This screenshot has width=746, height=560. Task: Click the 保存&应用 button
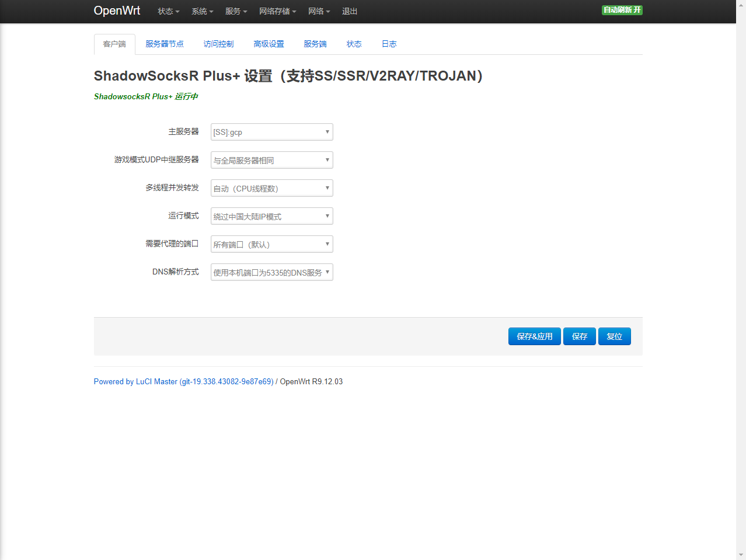(x=535, y=336)
